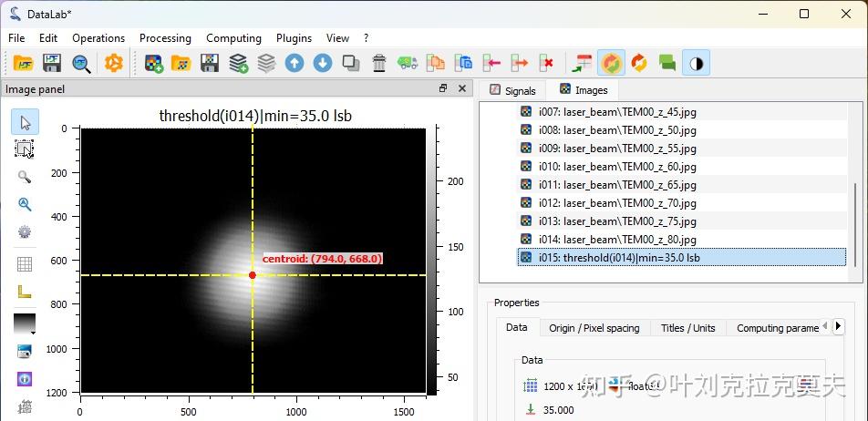Click the grey layers rename group icon
Image resolution: width=868 pixels, height=421 pixels.
pos(266,63)
